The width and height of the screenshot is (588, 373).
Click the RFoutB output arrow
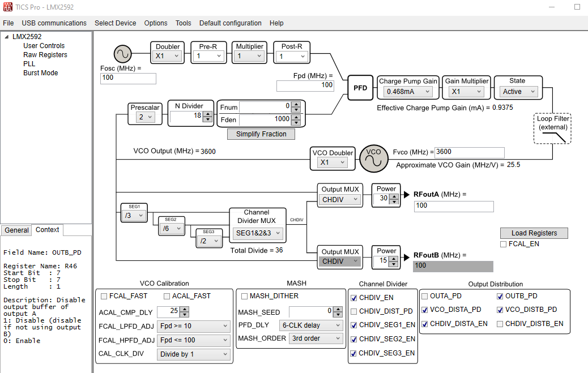pyautogui.click(x=407, y=257)
